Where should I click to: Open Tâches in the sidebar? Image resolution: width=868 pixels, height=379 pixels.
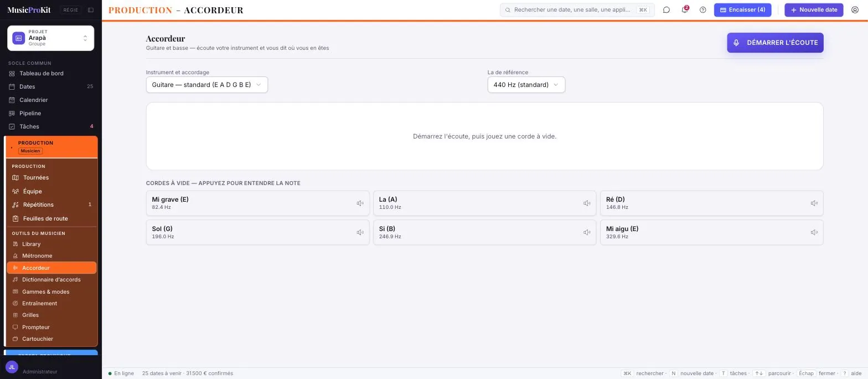pos(51,126)
